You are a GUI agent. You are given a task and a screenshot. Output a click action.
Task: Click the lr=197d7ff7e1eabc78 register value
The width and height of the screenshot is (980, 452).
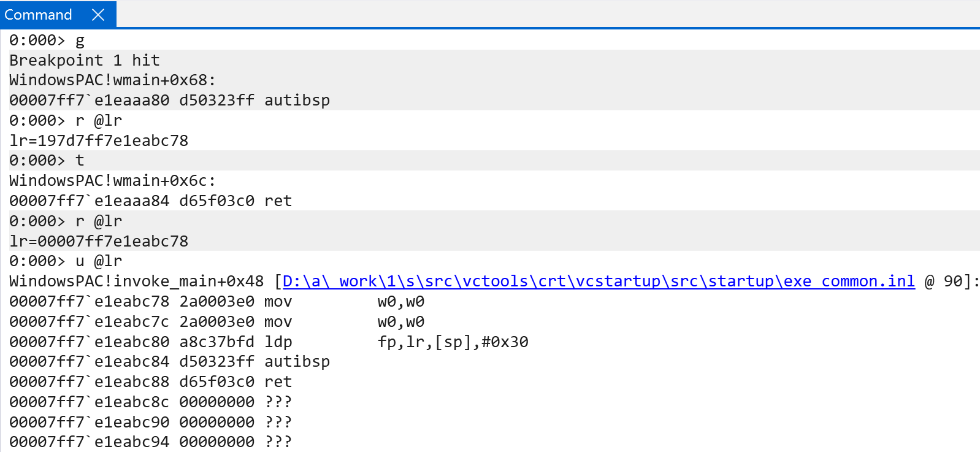(x=99, y=140)
